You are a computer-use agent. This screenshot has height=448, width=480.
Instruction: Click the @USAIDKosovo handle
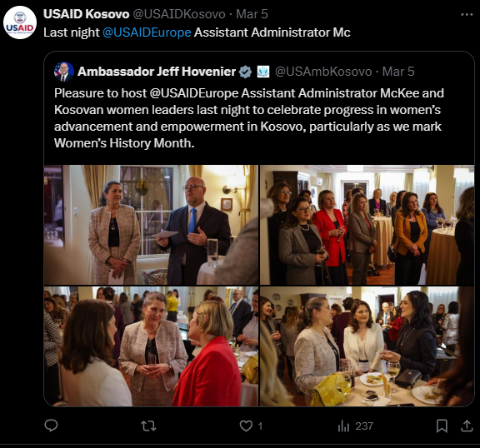click(x=179, y=14)
